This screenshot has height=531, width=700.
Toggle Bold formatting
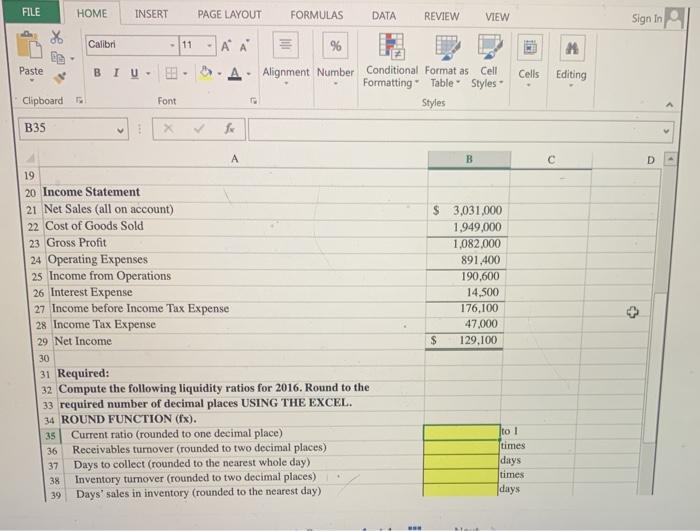(x=97, y=72)
